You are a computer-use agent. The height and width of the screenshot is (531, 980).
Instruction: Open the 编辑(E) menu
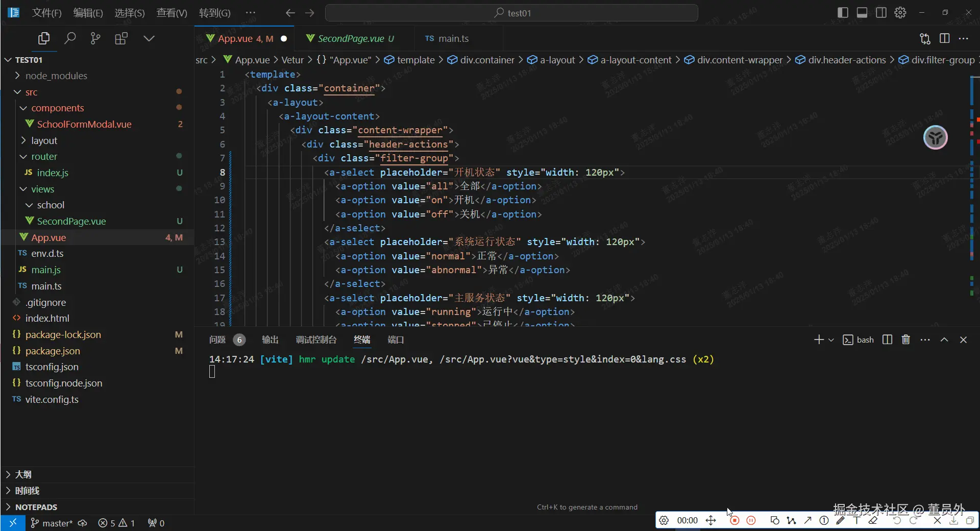pyautogui.click(x=88, y=13)
